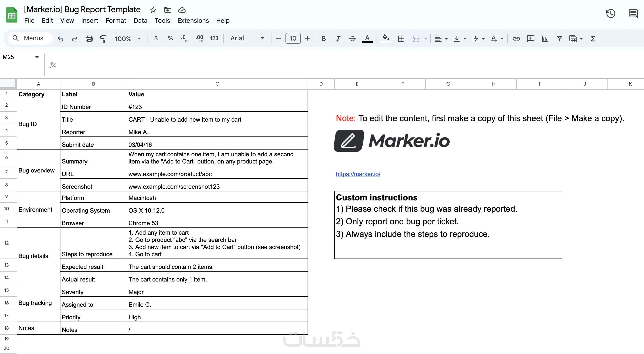This screenshot has height=354, width=644.
Task: Expand the Arial font dropdown
Action: point(247,38)
